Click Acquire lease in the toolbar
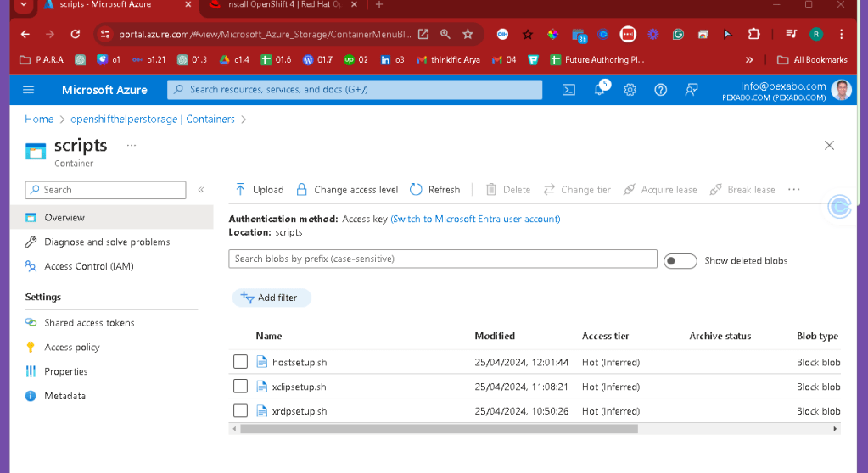 (x=660, y=190)
